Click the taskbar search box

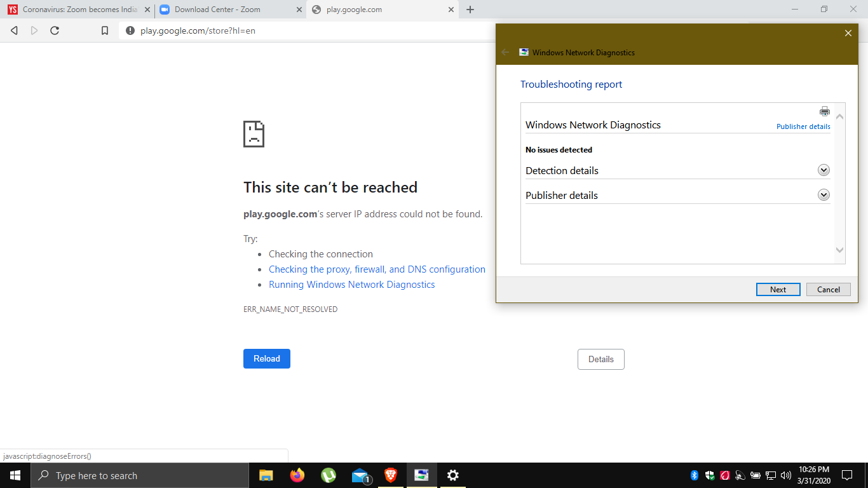(140, 475)
